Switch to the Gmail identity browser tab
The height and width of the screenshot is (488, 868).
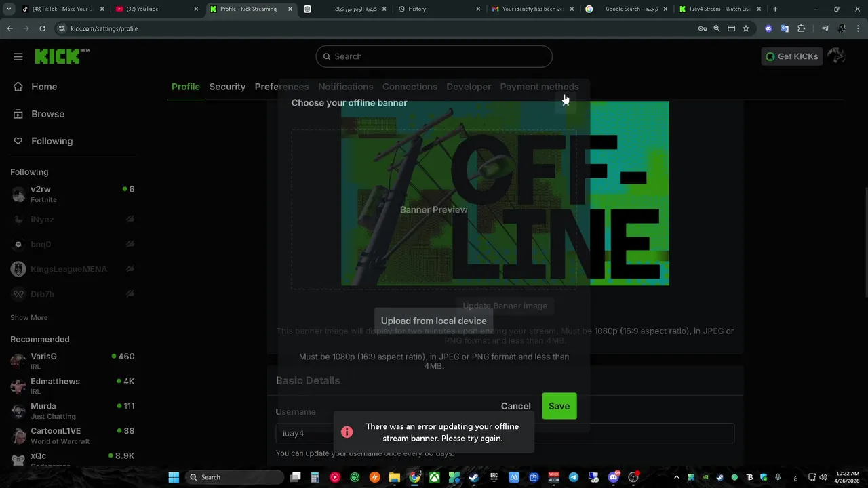pos(532,9)
